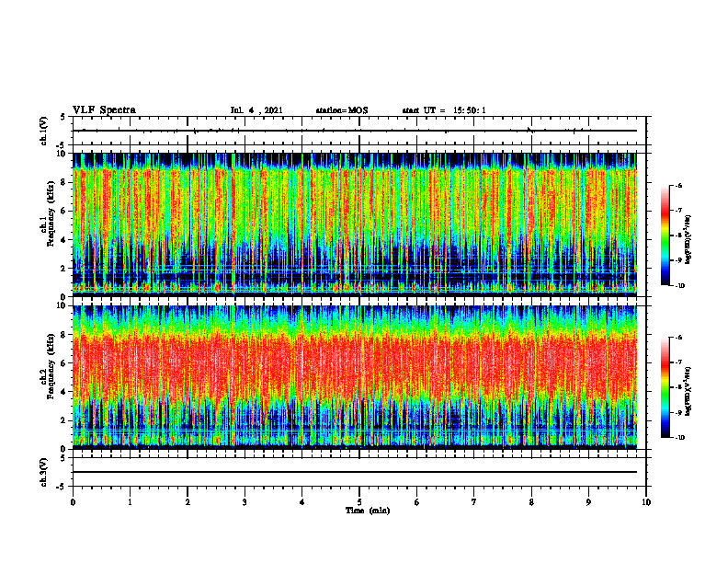Click the '8' kHz tick on ch.1 frequency axis
Screen dimensions: 728x563
64,182
